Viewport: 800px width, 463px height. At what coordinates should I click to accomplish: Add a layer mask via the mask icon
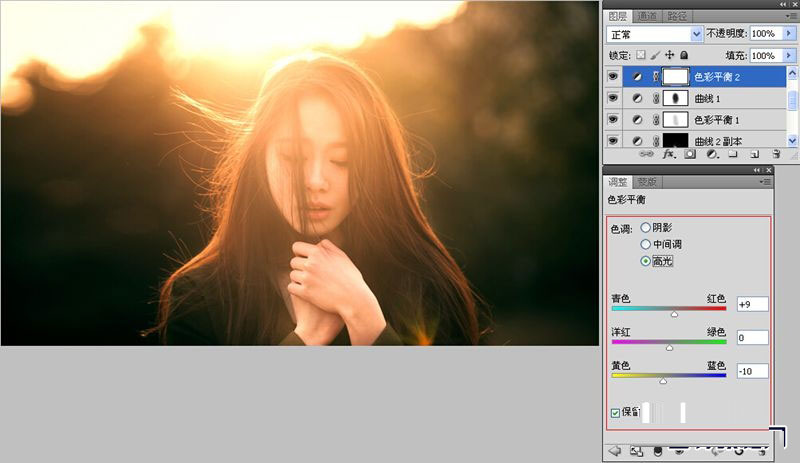coord(690,154)
